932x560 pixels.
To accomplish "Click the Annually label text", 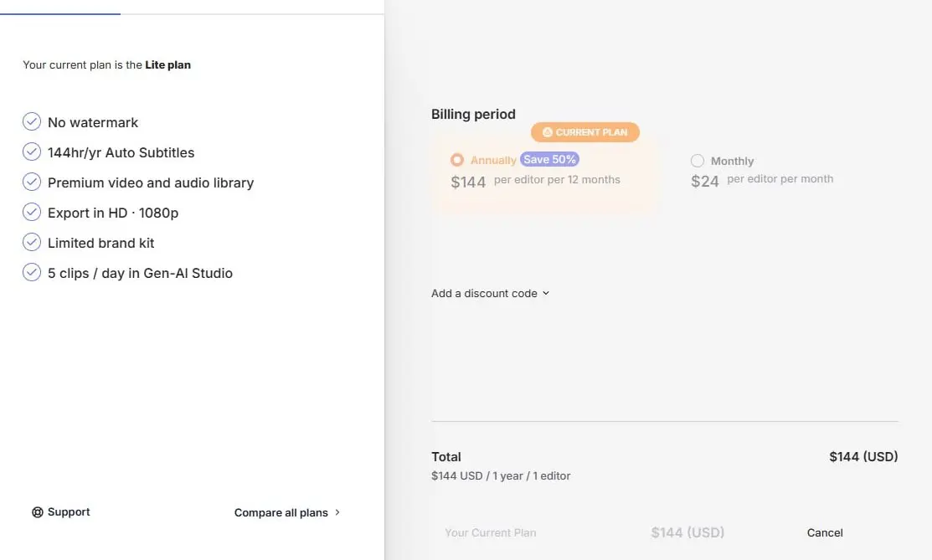I will [493, 160].
